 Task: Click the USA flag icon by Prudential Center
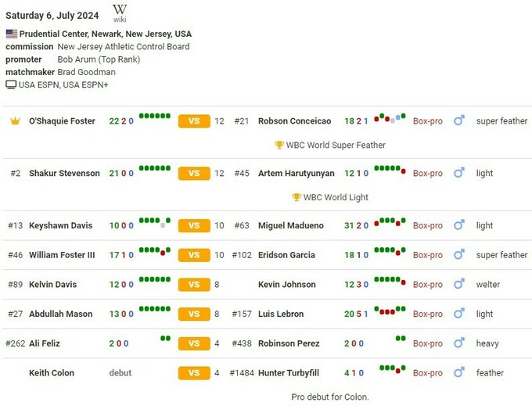pyautogui.click(x=11, y=34)
